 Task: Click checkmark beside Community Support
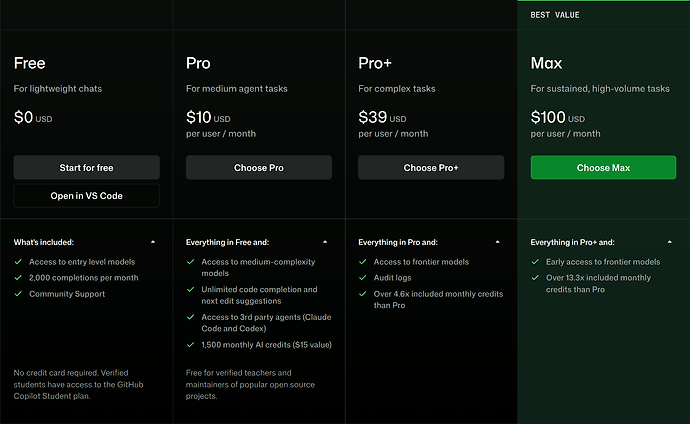[18, 294]
